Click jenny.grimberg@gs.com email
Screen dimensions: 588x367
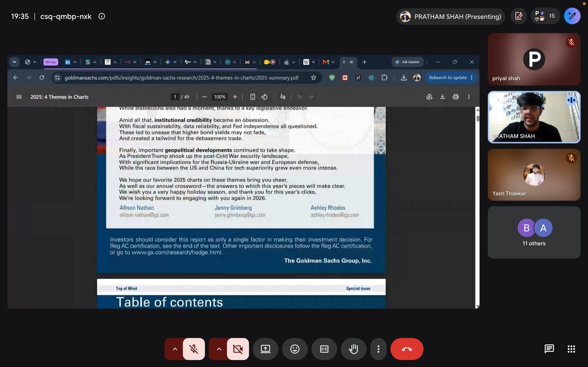pos(240,215)
